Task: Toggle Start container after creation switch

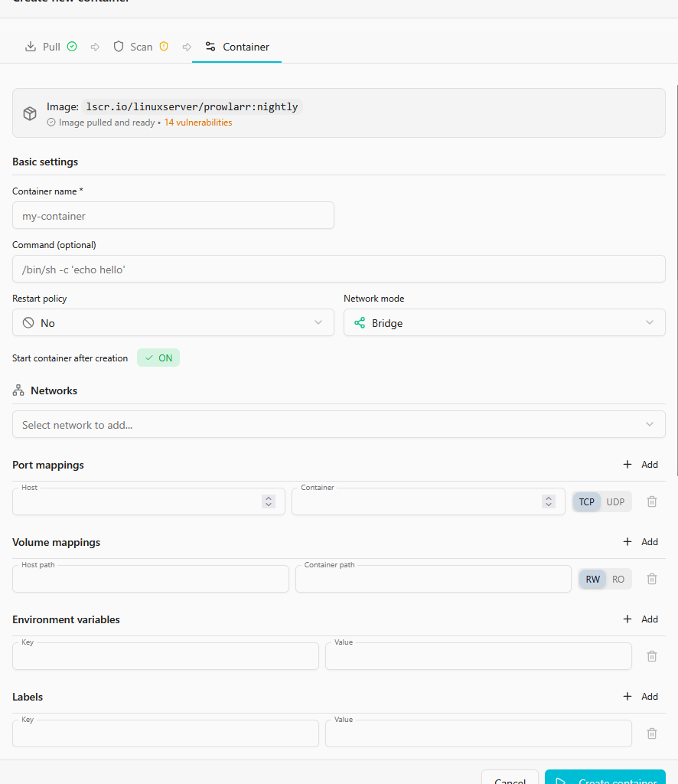Action: tap(158, 358)
